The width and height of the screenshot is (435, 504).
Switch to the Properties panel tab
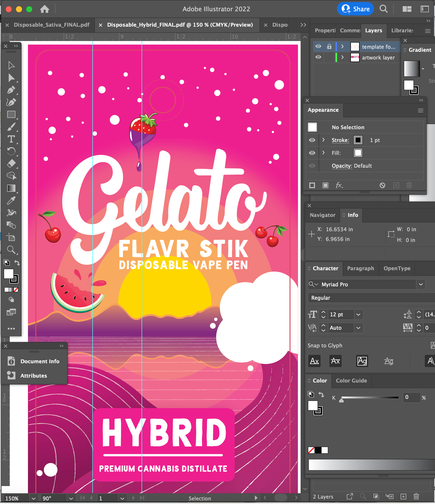click(325, 31)
